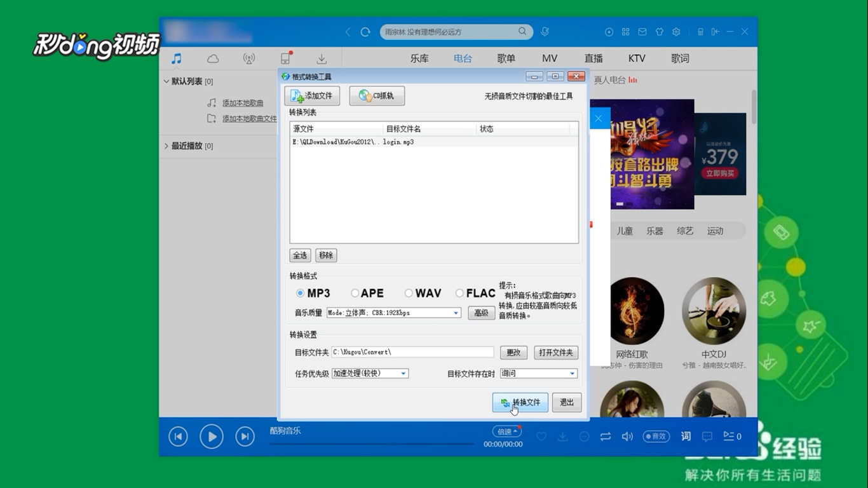
Task: Click the 添加文件 add file button
Action: [312, 96]
